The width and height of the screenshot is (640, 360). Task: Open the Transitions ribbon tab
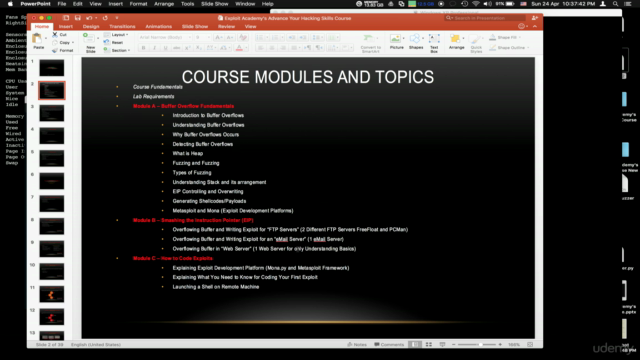tap(122, 26)
